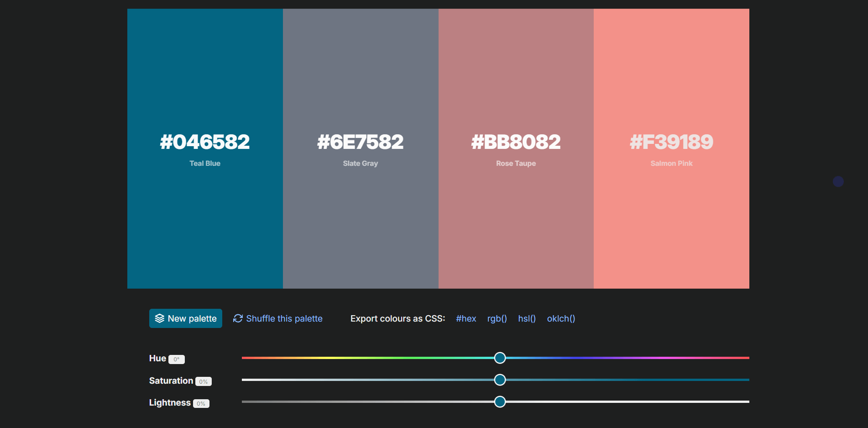The height and width of the screenshot is (428, 868).
Task: Generate a new palette
Action: 185,318
